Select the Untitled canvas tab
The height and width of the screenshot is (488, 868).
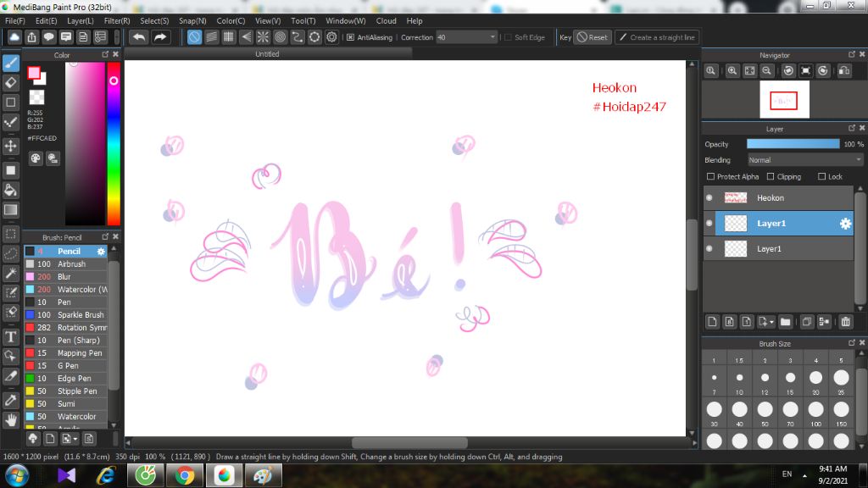[267, 53]
